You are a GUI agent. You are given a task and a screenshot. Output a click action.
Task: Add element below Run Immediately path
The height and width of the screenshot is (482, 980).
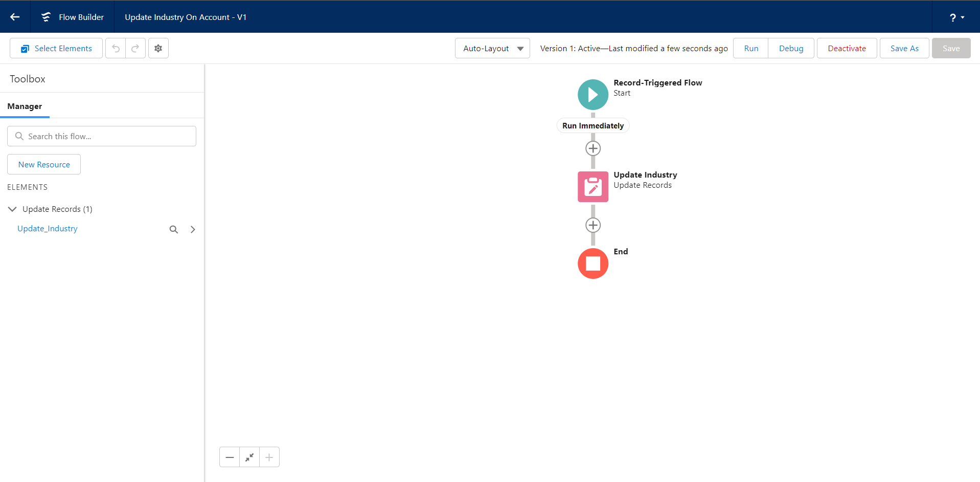(x=592, y=148)
